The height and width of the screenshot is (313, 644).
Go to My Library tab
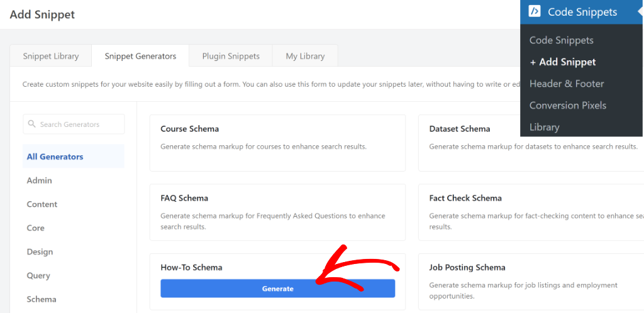305,56
